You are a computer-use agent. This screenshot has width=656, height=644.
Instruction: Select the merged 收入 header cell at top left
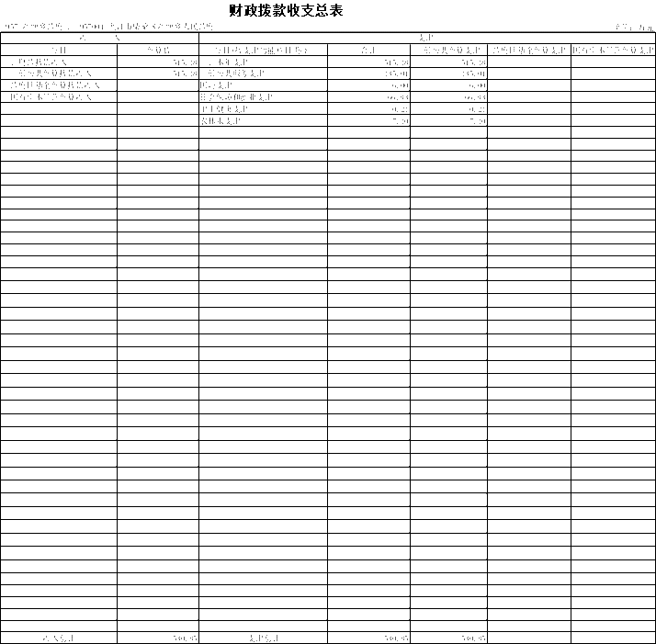[99, 38]
